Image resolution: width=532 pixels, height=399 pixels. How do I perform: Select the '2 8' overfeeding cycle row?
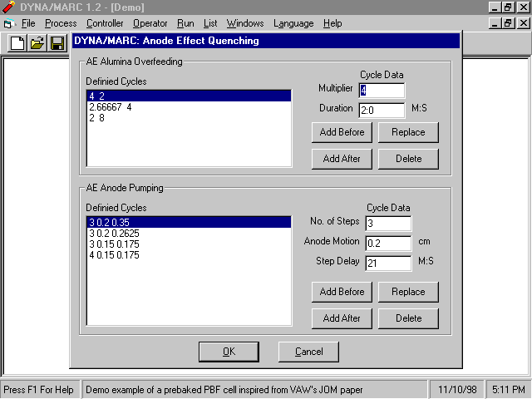(x=189, y=118)
